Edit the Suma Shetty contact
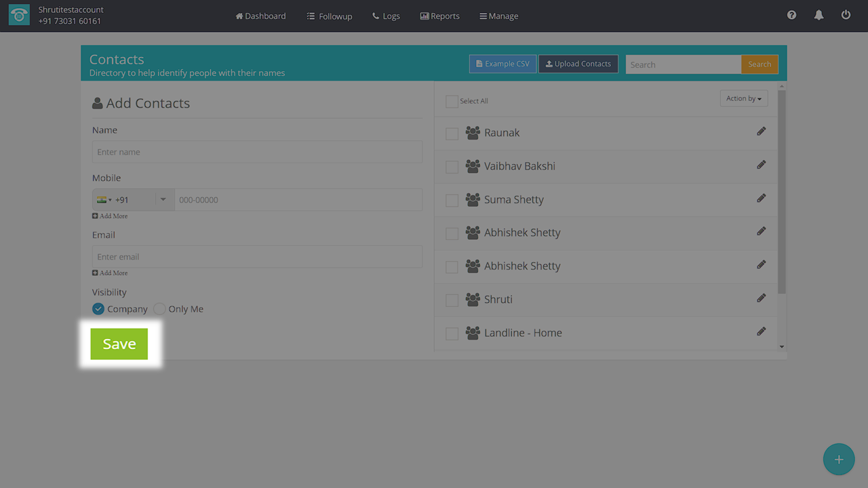Screen dimensions: 868x488 pos(761,199)
